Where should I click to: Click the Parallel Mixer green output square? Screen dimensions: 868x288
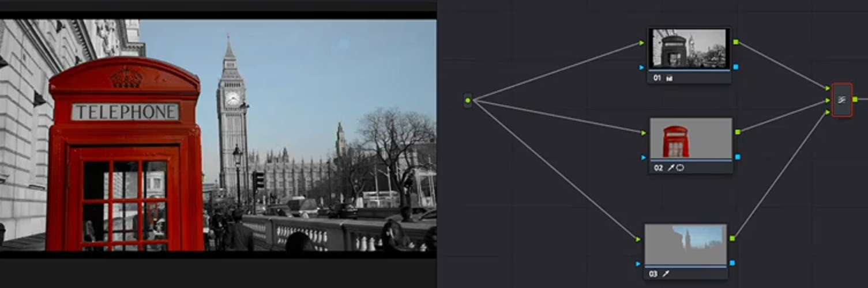click(855, 99)
